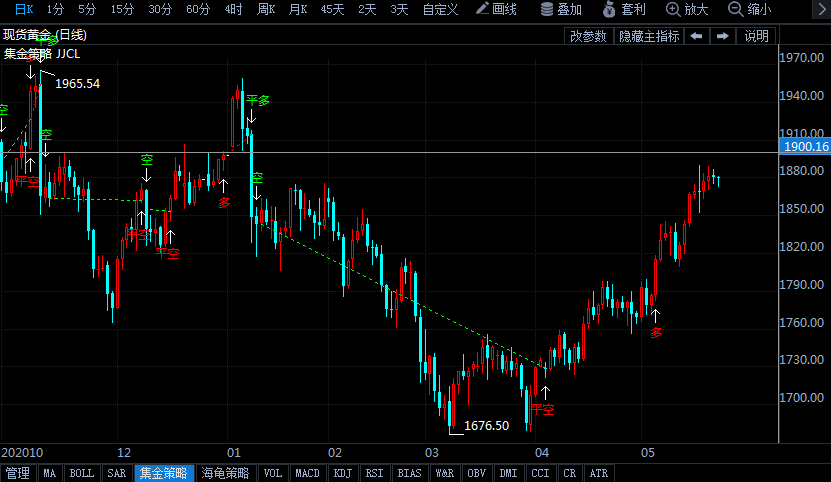Show the CR indicator
The width and height of the screenshot is (831, 482).
click(x=570, y=473)
